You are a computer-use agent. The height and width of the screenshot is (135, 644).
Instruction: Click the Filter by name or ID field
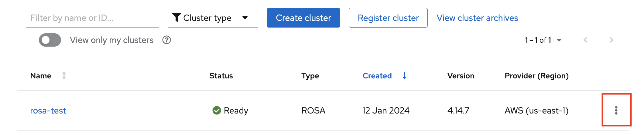[x=92, y=18]
